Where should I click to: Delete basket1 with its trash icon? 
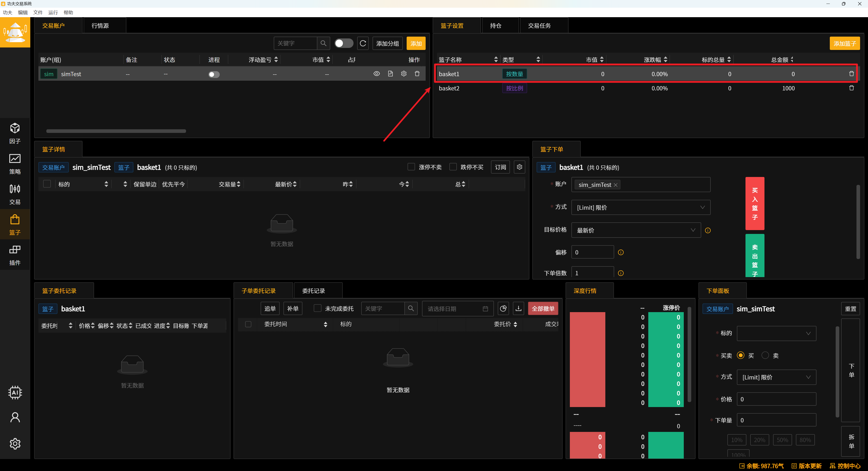851,74
